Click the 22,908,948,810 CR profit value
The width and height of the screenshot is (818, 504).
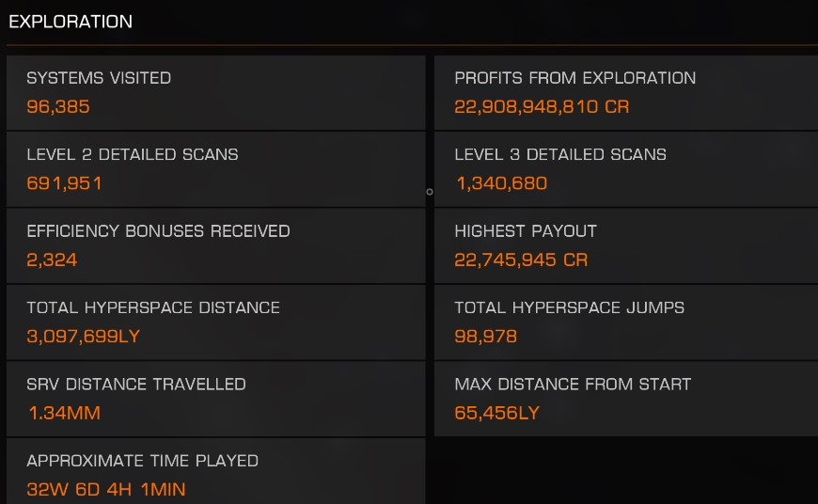pos(542,106)
